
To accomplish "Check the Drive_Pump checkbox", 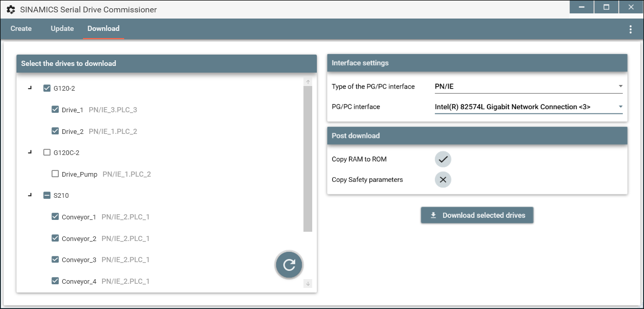I will point(55,174).
